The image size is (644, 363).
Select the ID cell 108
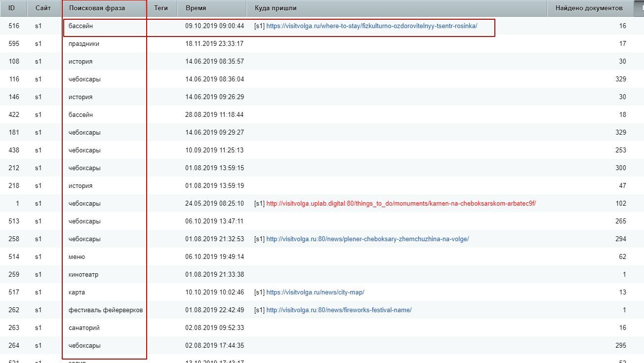tap(14, 62)
